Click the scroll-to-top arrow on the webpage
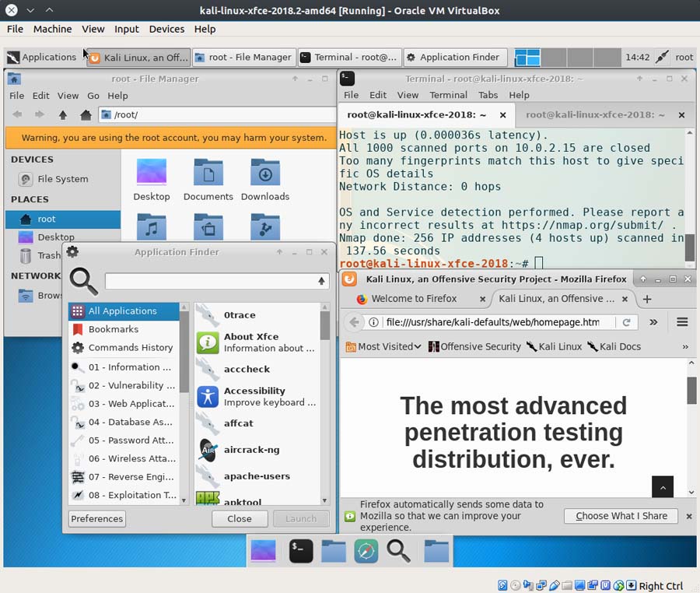This screenshot has width=700, height=593. pos(663,487)
